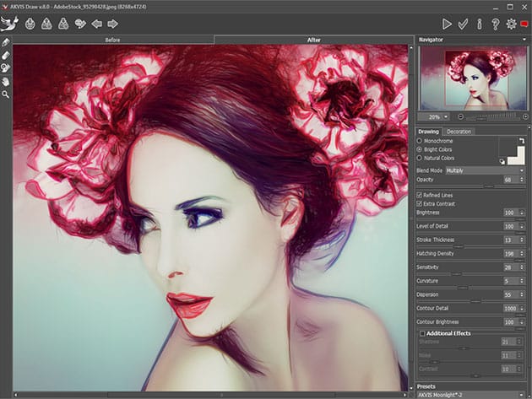Enable the Additional Effects checkbox

pos(422,333)
